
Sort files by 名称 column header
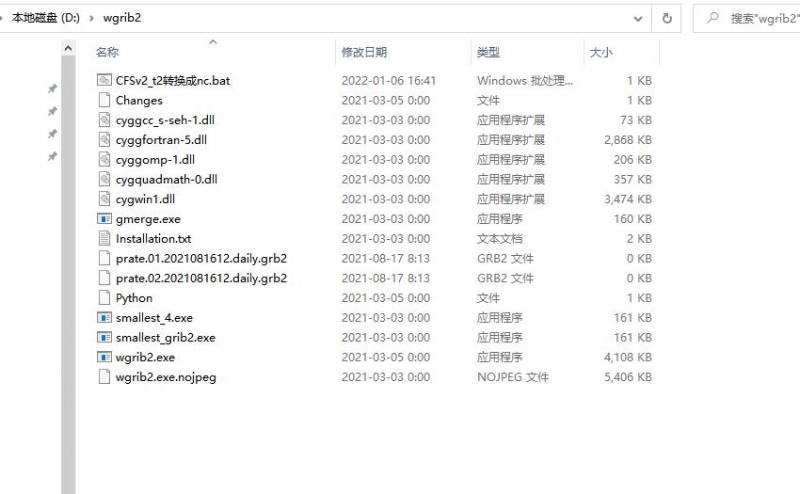pyautogui.click(x=107, y=52)
